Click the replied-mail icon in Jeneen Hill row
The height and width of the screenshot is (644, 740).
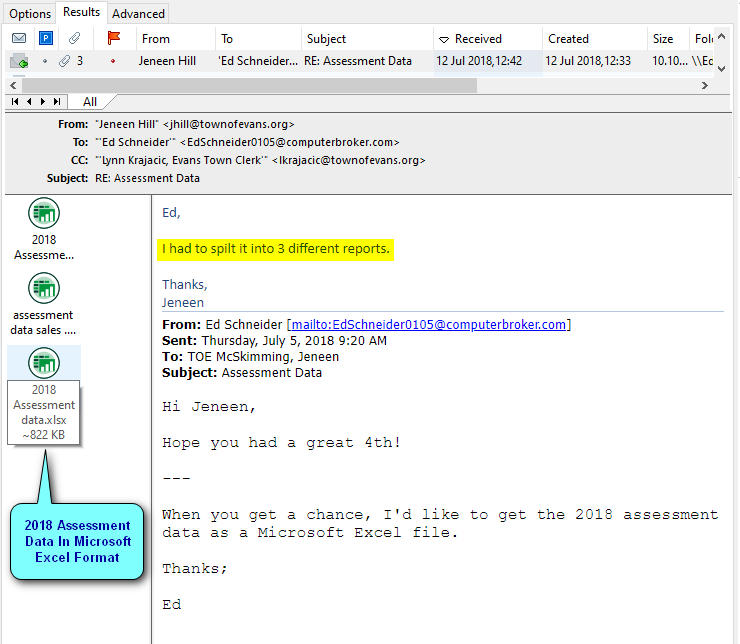click(19, 61)
